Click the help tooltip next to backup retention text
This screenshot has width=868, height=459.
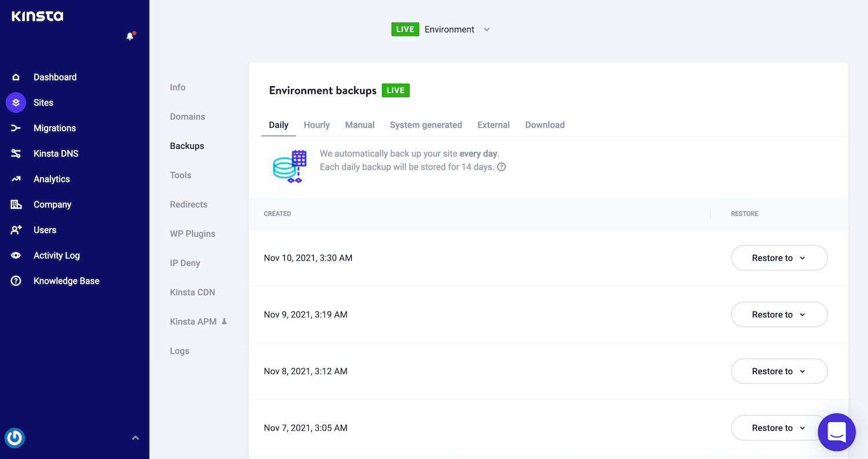tap(501, 167)
